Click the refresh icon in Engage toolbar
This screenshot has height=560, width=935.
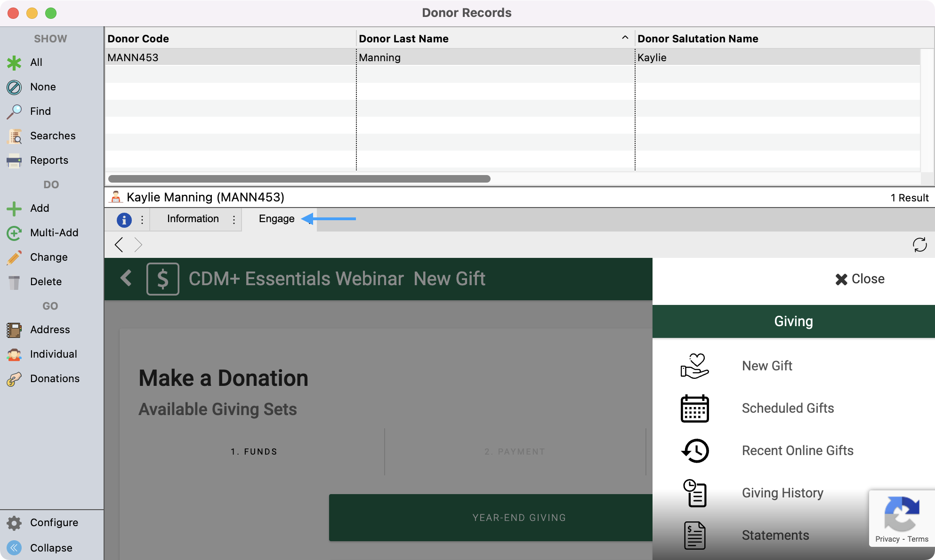pos(919,245)
